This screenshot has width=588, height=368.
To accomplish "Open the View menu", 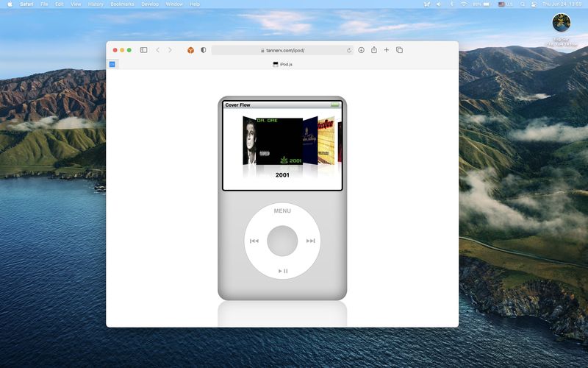I will tap(76, 4).
